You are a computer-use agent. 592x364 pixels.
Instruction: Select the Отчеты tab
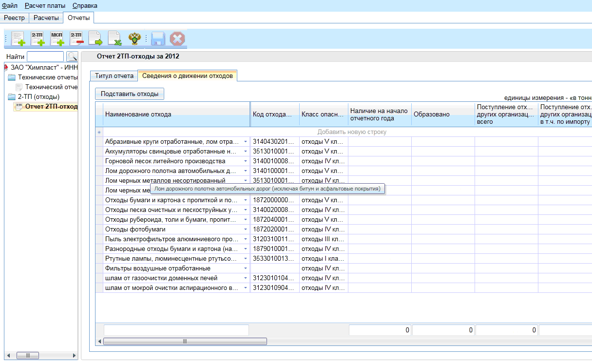(x=78, y=18)
